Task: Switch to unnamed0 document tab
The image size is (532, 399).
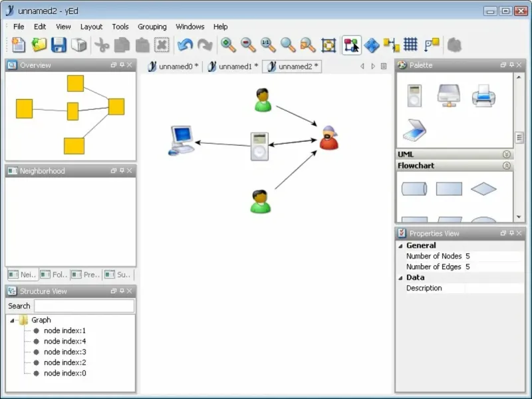Action: coord(174,66)
